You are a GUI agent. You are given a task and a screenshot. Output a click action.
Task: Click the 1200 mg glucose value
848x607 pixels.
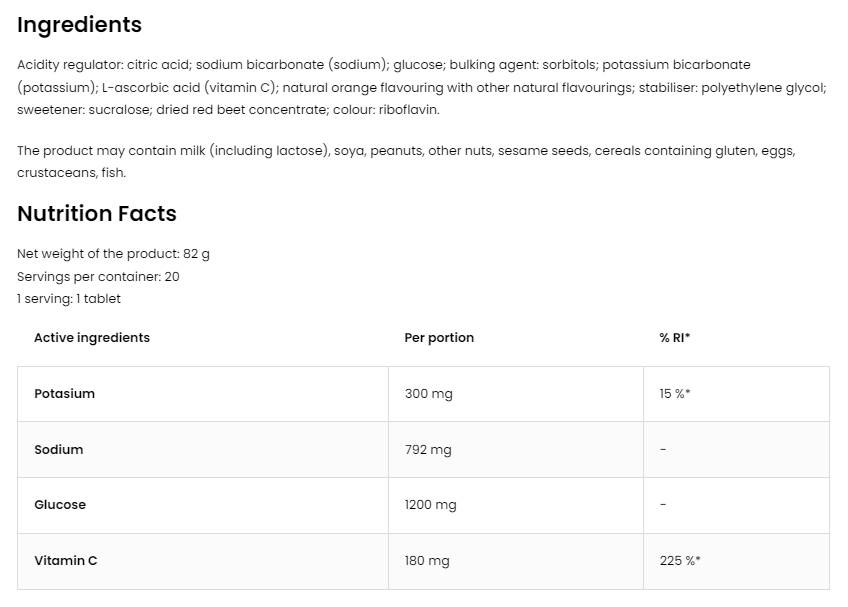pos(430,505)
